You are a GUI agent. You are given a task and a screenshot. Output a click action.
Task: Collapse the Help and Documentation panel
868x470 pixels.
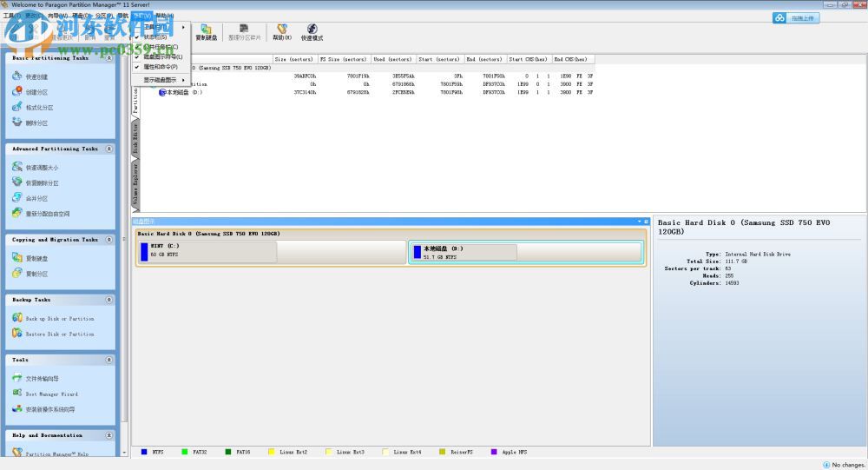[x=109, y=435]
